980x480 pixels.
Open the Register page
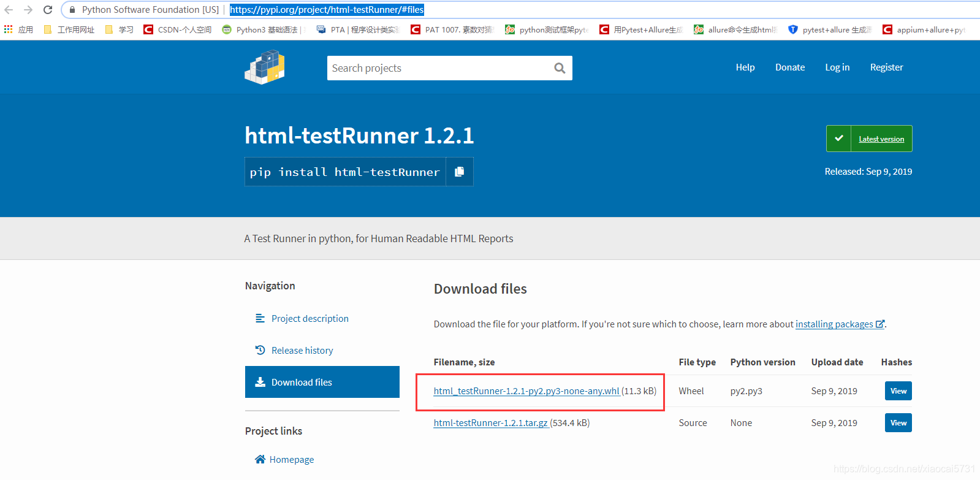point(886,67)
